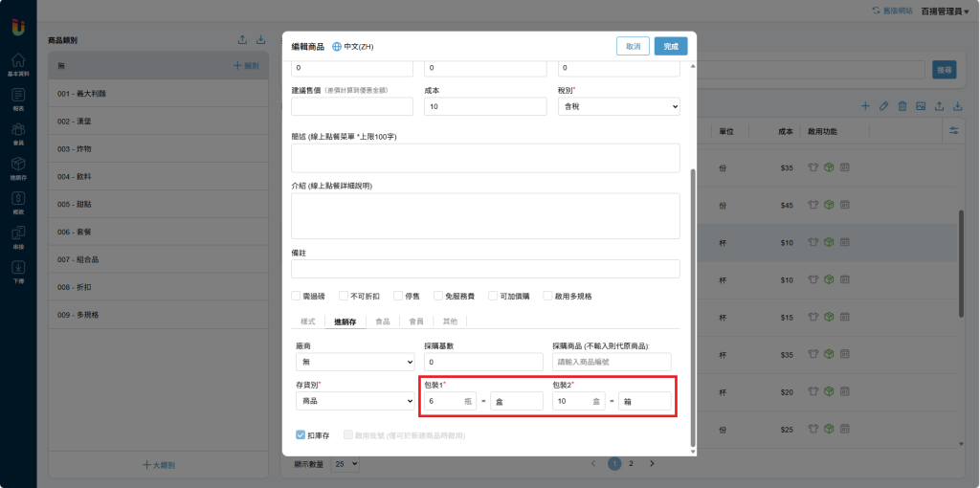Click the 完成 button to save

click(670, 46)
